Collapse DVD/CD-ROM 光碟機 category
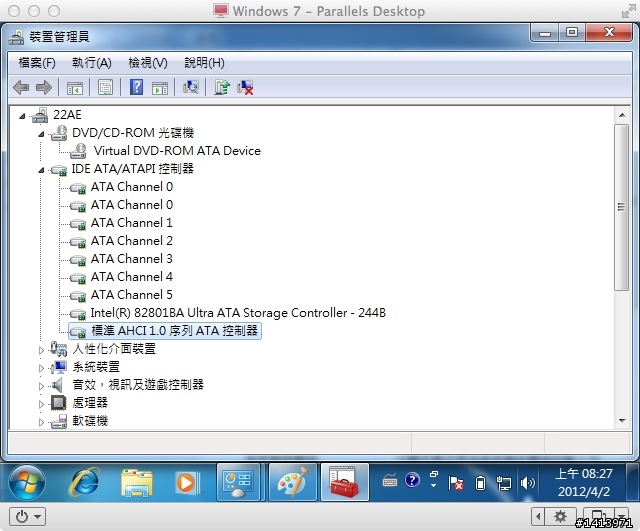The width and height of the screenshot is (640, 531). (x=41, y=134)
